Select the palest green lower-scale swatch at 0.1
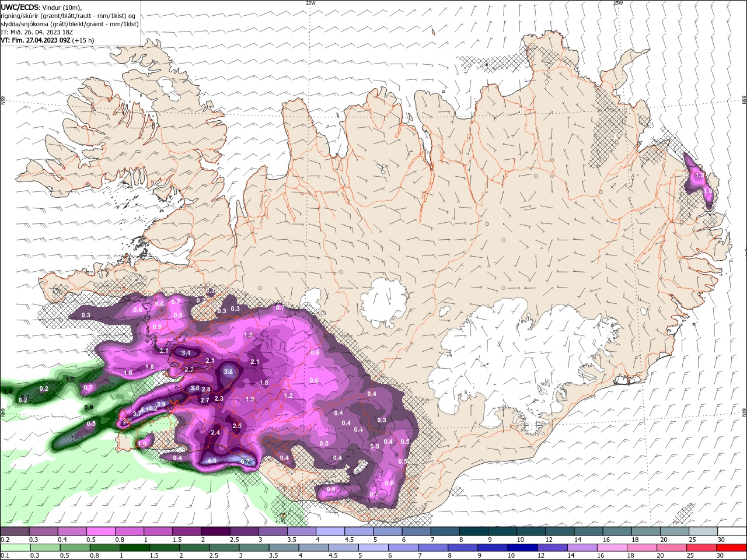This screenshot has height=560, width=747. coord(16,548)
